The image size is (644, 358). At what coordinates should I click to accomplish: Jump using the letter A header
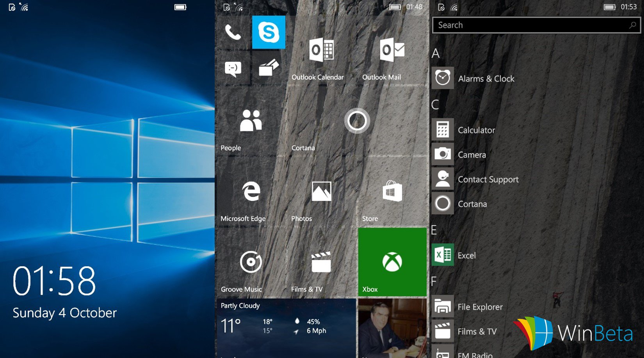[x=436, y=54]
